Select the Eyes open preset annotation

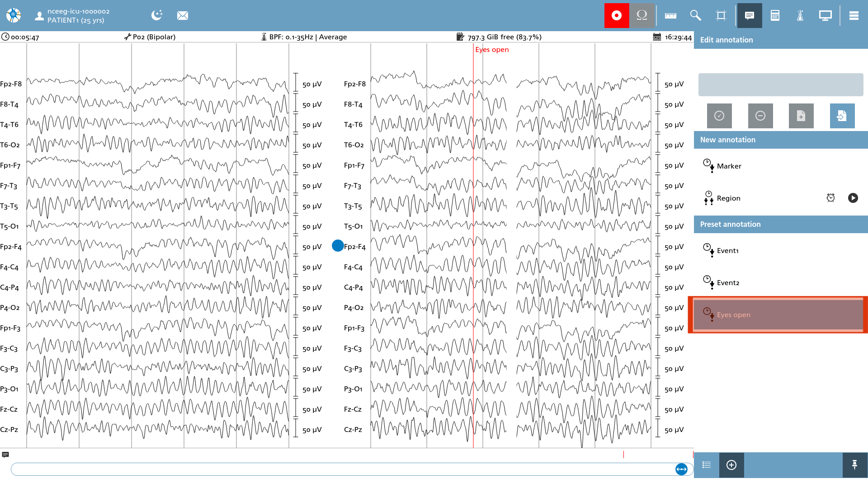pos(778,315)
